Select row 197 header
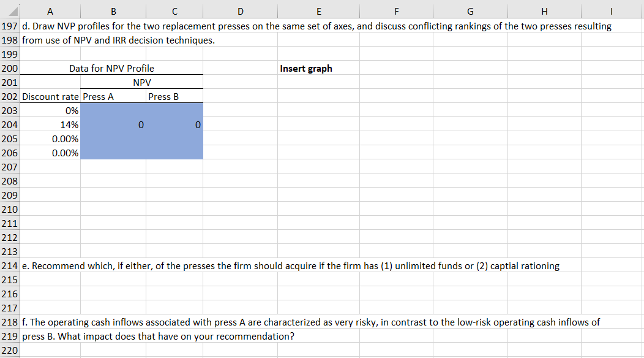 tap(10, 26)
